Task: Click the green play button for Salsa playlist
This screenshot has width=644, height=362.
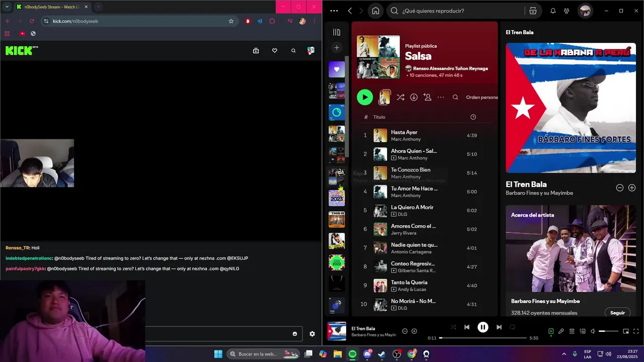Action: [x=365, y=98]
